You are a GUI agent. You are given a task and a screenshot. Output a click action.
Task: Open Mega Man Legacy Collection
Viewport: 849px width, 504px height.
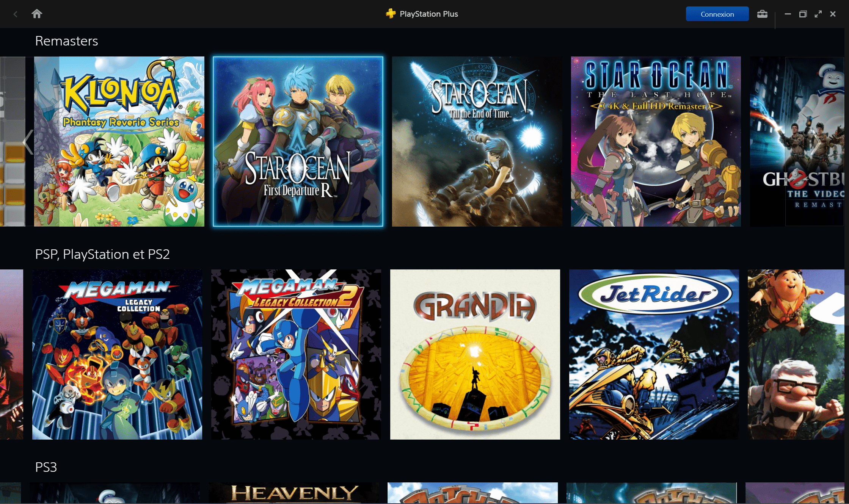(x=117, y=354)
